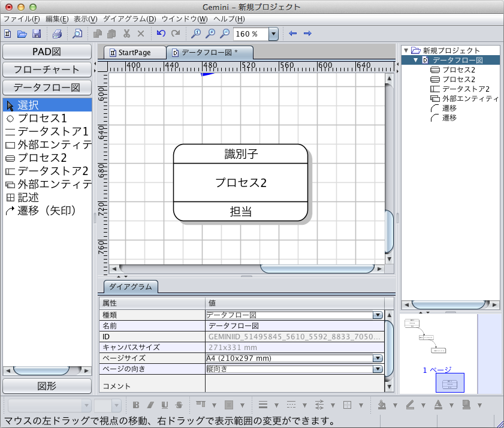Pick the データストア1 tool in palette
The height and width of the screenshot is (428, 504).
[47, 131]
